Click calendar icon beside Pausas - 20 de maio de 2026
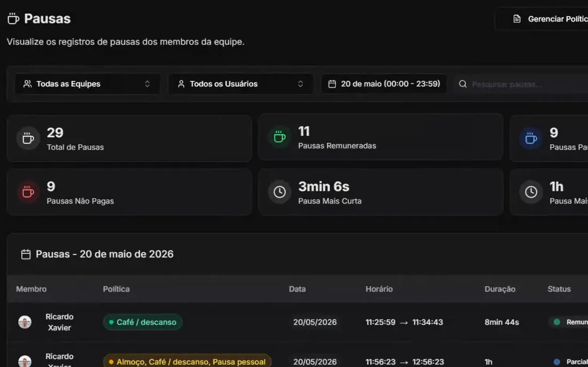The width and height of the screenshot is (588, 367). click(x=26, y=254)
